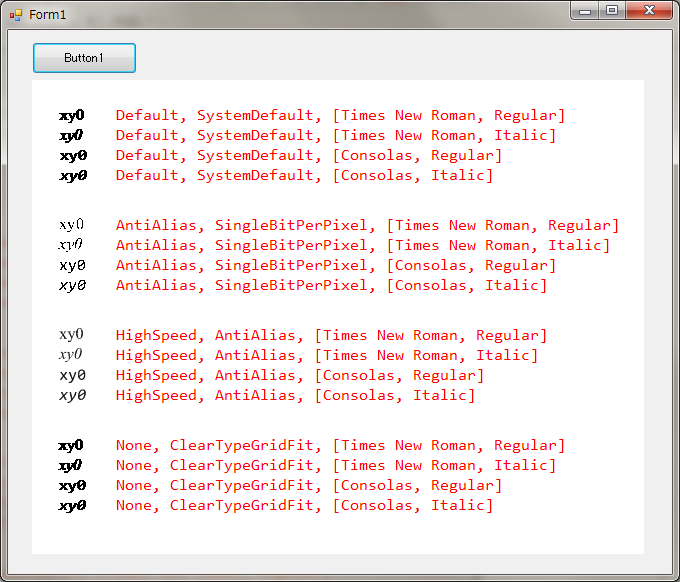This screenshot has width=680, height=582.
Task: Click 'Default, SystemDefault, [Times New Roman, Regular]' line
Action: pos(340,115)
